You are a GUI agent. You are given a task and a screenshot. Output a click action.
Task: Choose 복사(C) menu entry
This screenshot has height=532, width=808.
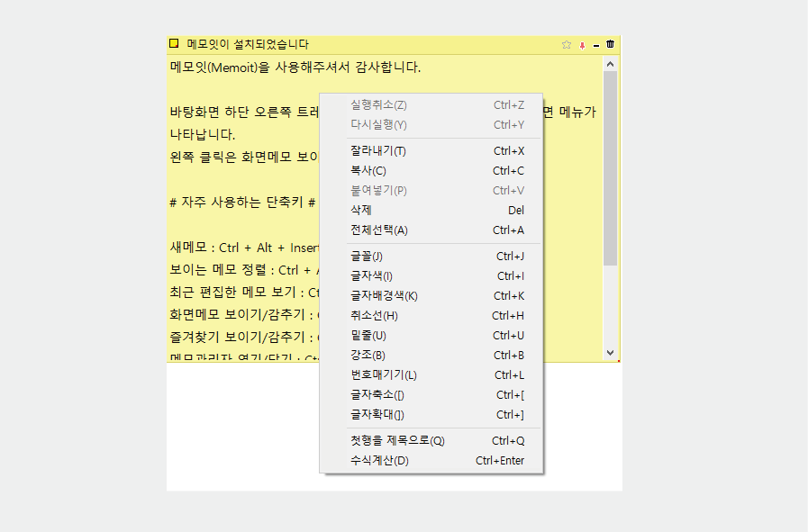[x=431, y=170]
